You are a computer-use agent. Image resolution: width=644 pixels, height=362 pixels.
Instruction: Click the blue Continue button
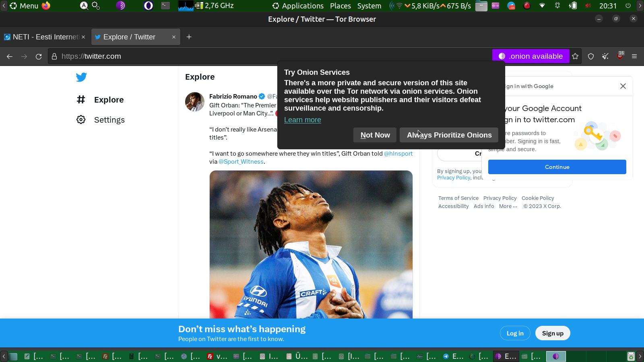click(557, 167)
